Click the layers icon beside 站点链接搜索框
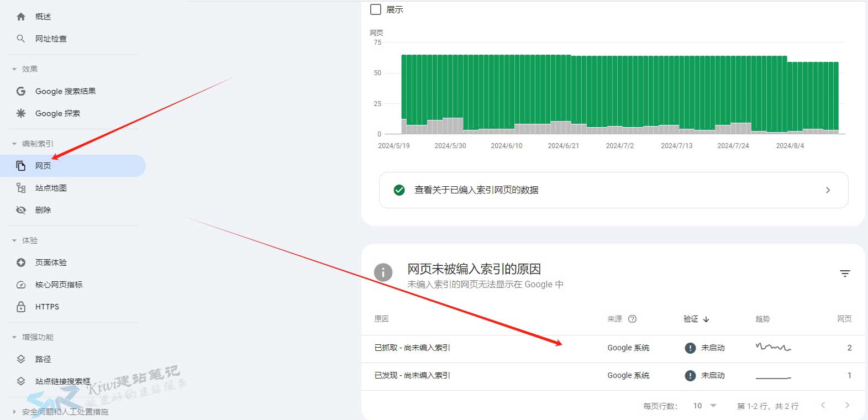The height and width of the screenshot is (420, 868). point(21,381)
